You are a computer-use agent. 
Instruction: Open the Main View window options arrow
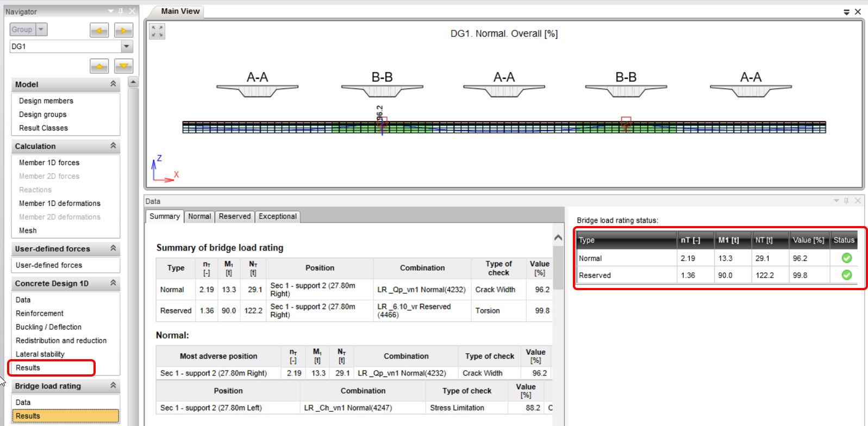coord(846,12)
